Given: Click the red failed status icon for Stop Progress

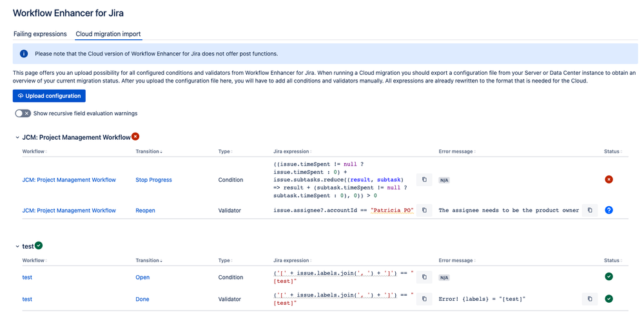Looking at the screenshot, I should click(x=609, y=180).
